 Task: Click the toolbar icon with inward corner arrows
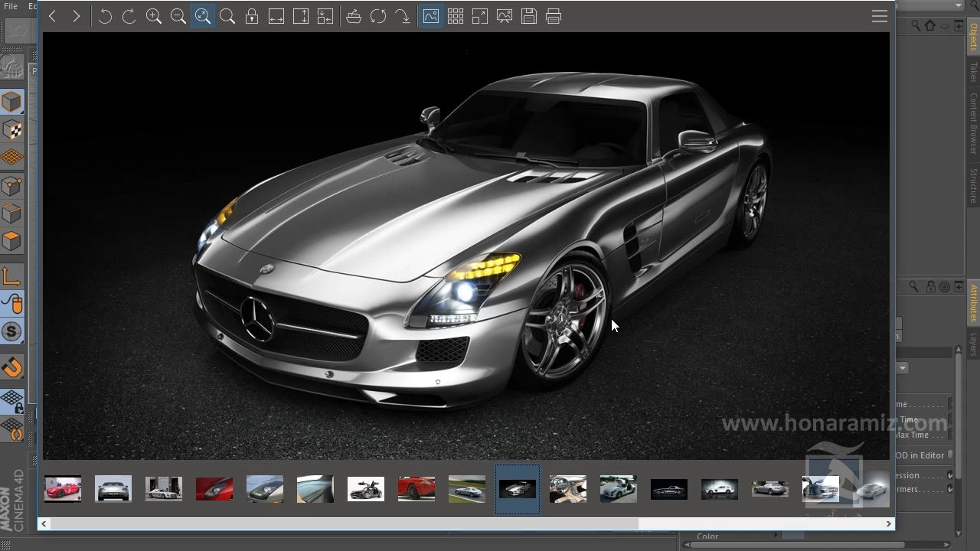click(x=325, y=16)
